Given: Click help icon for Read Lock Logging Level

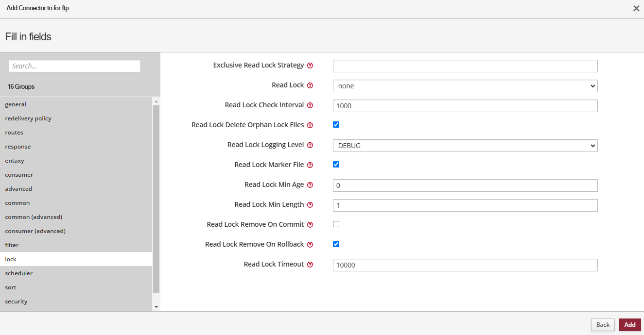Looking at the screenshot, I should 310,145.
